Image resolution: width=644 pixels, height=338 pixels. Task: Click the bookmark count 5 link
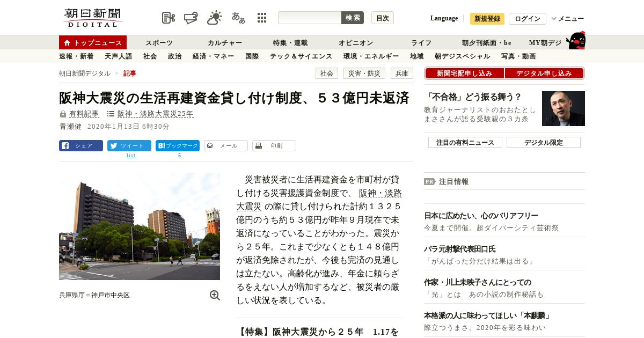179,156
